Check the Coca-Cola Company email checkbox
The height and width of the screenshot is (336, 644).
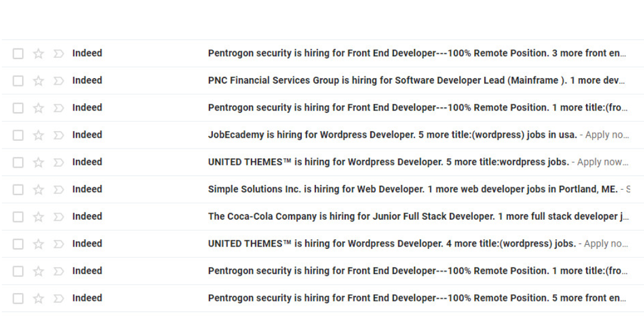(x=18, y=217)
